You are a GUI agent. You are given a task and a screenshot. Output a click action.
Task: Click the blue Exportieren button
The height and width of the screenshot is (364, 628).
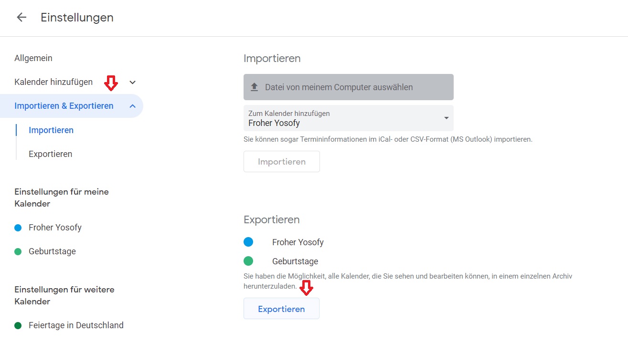[x=281, y=309]
